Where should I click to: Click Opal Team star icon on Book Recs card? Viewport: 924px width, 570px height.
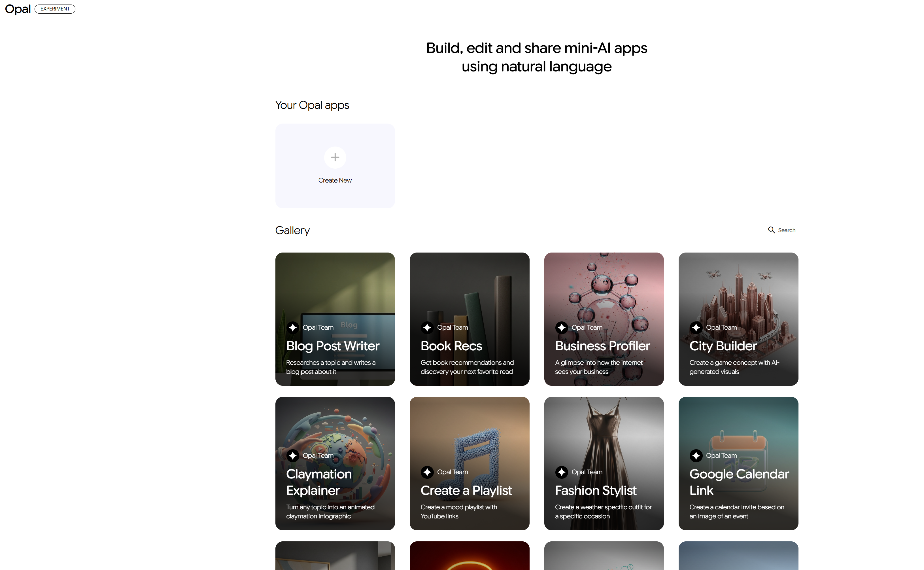coord(427,328)
